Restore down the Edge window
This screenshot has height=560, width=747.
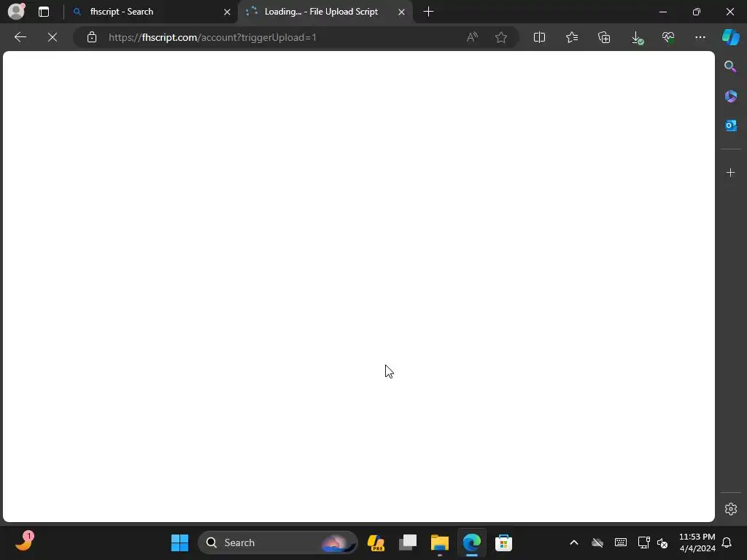(x=697, y=12)
